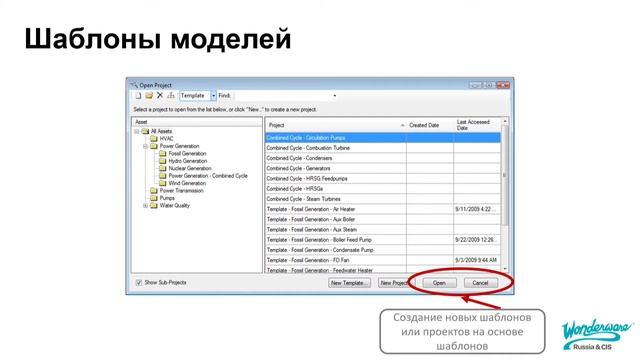
Task: Select the HVAC folder icon
Action: point(154,139)
